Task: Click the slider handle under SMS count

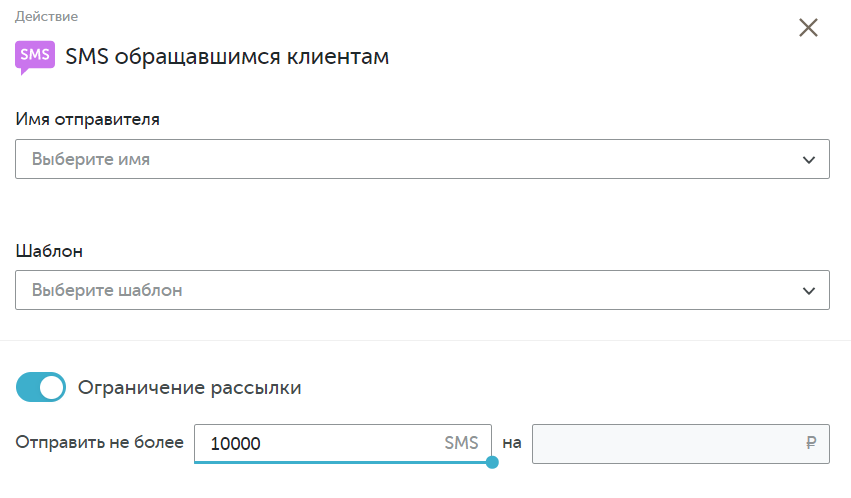Action: coord(492,462)
